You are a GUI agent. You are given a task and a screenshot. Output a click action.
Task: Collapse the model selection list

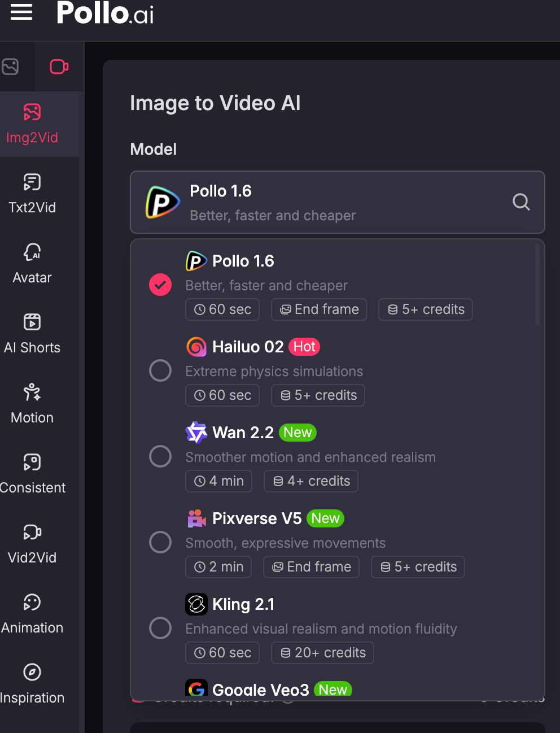pyautogui.click(x=337, y=202)
